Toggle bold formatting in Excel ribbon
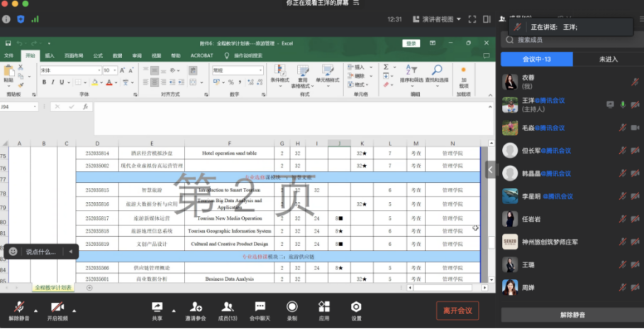644x329 pixels. coord(45,82)
